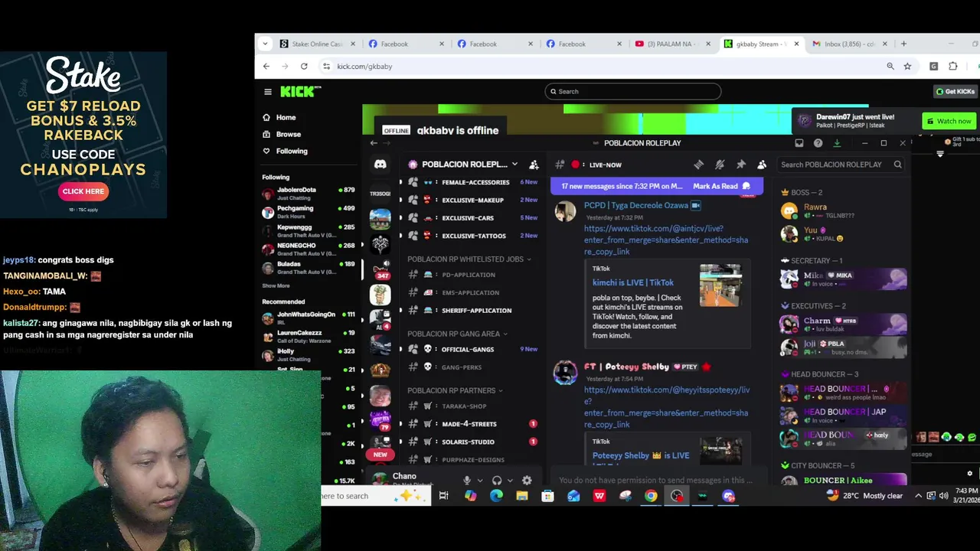The image size is (980, 551).
Task: Click Chrome zoom magnifier in address bar
Action: point(890,67)
